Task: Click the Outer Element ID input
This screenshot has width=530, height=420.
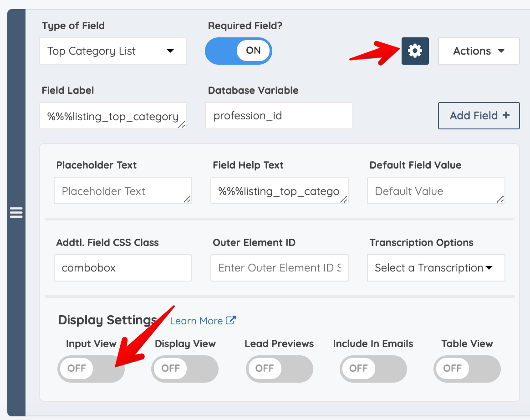Action: click(x=279, y=268)
